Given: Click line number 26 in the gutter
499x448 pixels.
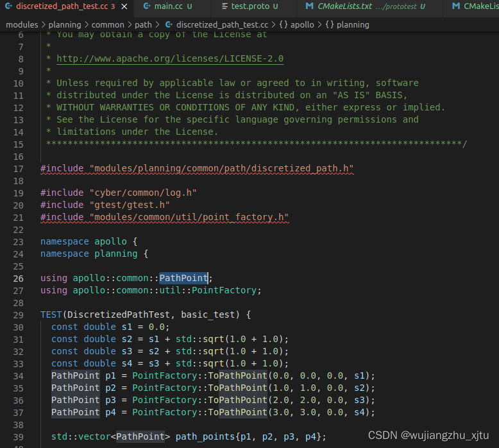Looking at the screenshot, I should click(19, 279).
